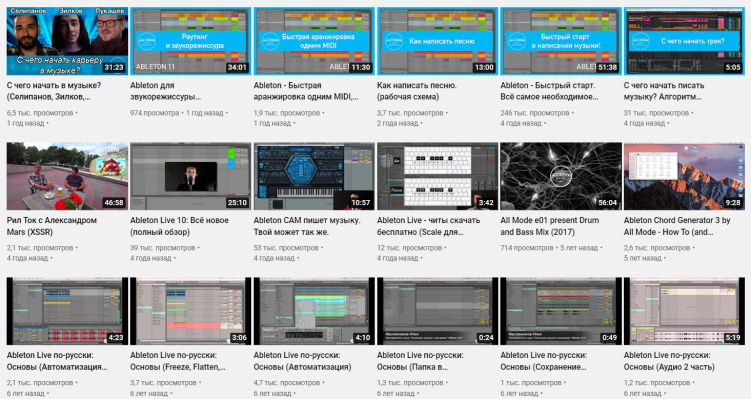Click '12 тыс. просмотров' view count
The image size is (751, 399).
(x=409, y=248)
